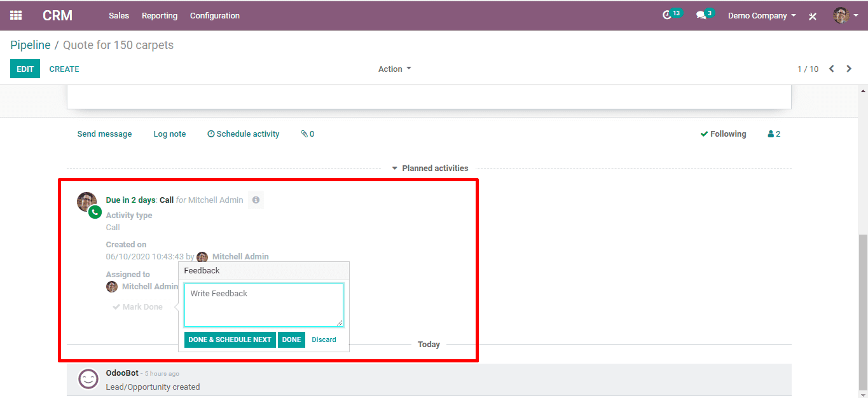This screenshot has width=868, height=398.
Task: Open the followers count icon showing 2
Action: coord(774,134)
